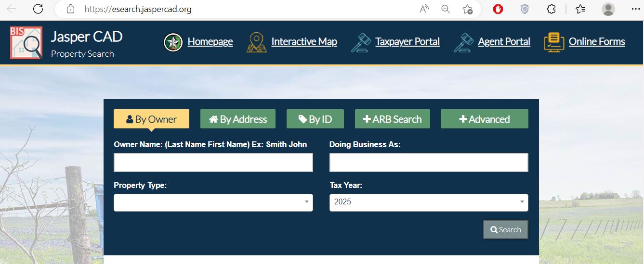Viewport: 644px width, 264px height.
Task: Open the browser settings and more menu
Action: point(635,9)
